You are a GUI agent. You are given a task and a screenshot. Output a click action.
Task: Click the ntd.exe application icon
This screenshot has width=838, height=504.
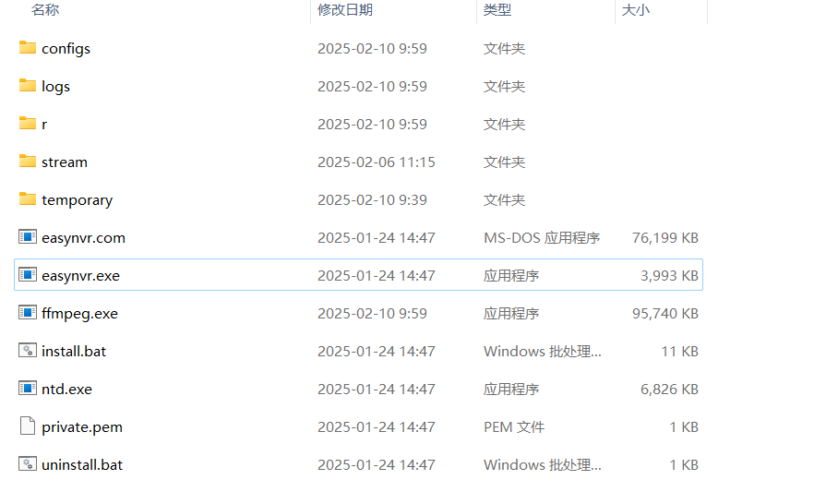pyautogui.click(x=28, y=389)
